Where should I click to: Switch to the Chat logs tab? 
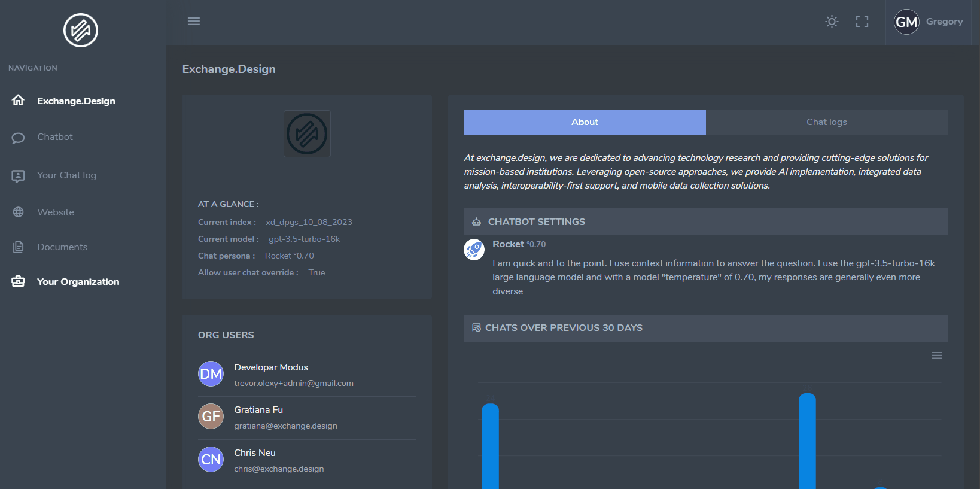pos(826,122)
